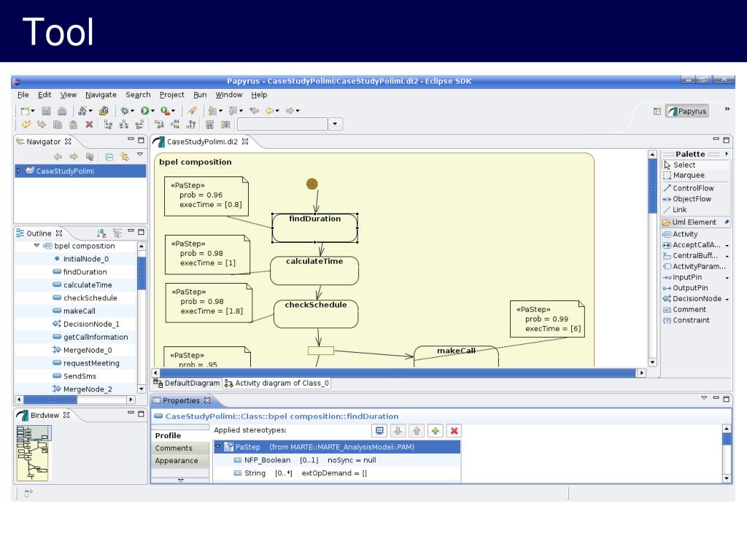Viewport: 747px width, 560px height.
Task: Click the Outline alphabetical sort icon
Action: click(101, 233)
